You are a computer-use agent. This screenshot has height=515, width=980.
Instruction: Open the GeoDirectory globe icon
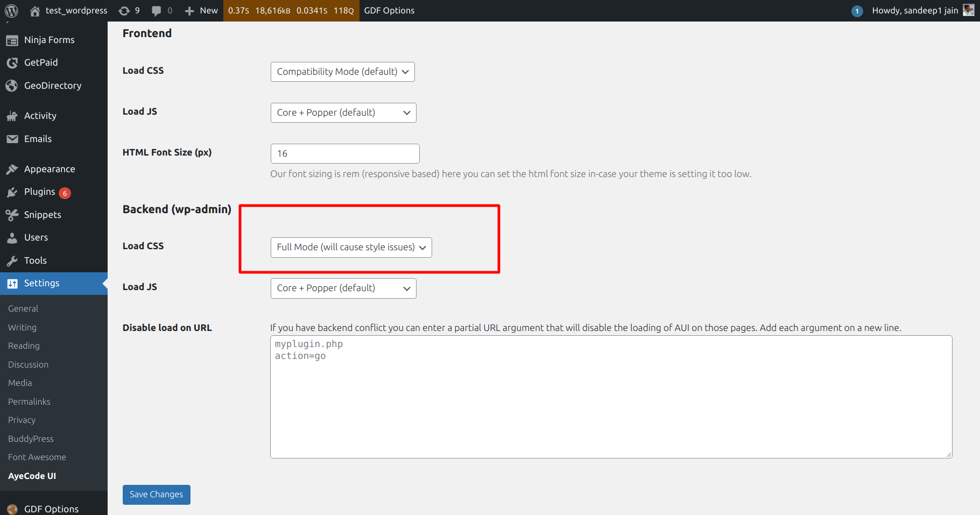point(12,86)
